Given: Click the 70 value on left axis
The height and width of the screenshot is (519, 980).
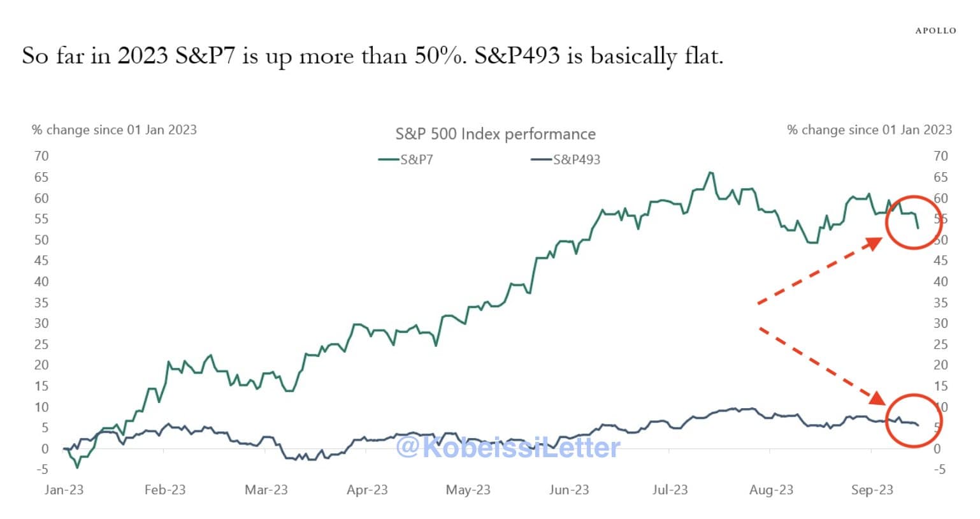Looking at the screenshot, I should (41, 156).
